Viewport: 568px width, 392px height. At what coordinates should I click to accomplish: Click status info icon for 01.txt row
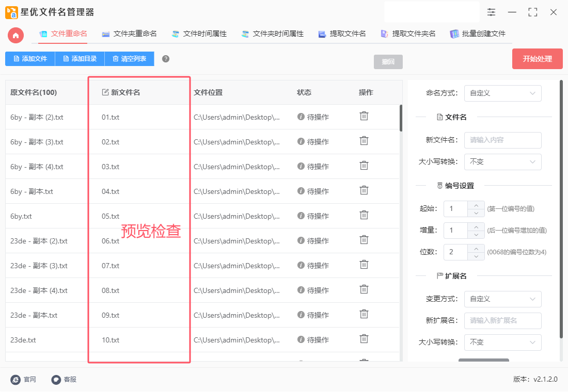(301, 117)
